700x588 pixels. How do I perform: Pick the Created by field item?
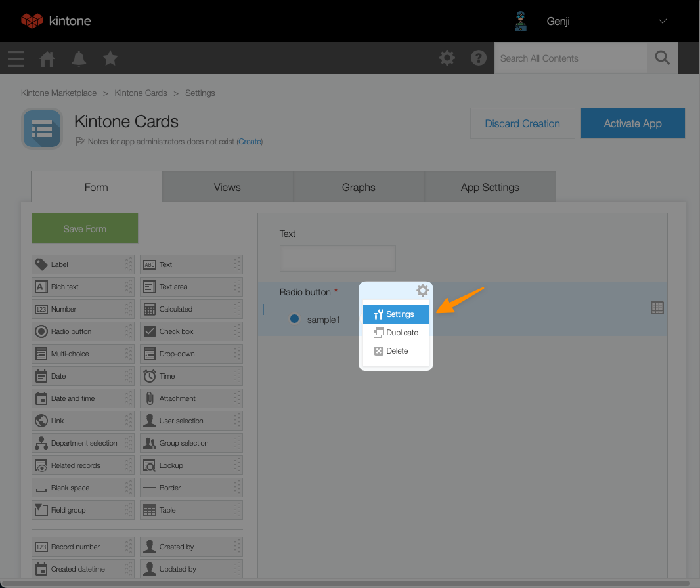click(x=191, y=547)
